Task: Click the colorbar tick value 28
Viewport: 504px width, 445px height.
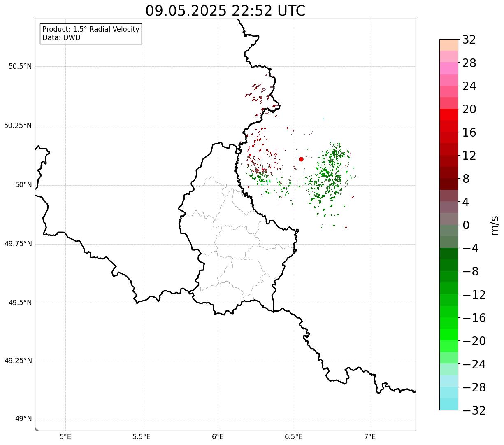Action: coord(469,63)
